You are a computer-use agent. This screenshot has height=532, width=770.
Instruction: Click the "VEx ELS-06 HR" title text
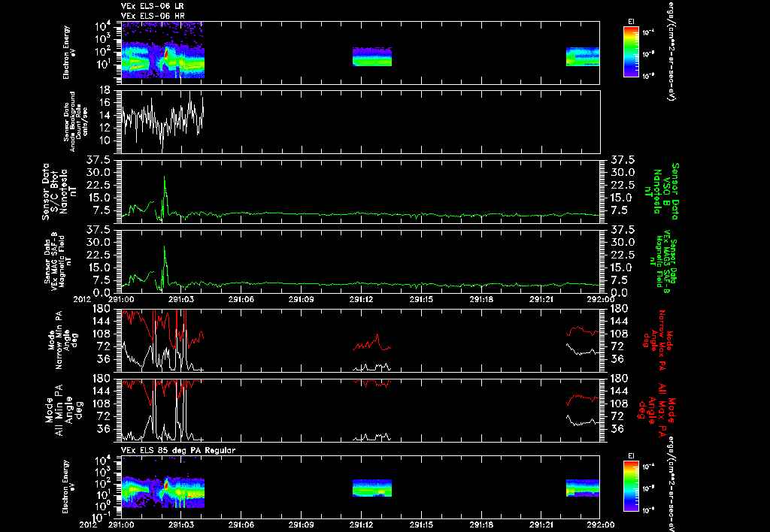click(x=153, y=17)
